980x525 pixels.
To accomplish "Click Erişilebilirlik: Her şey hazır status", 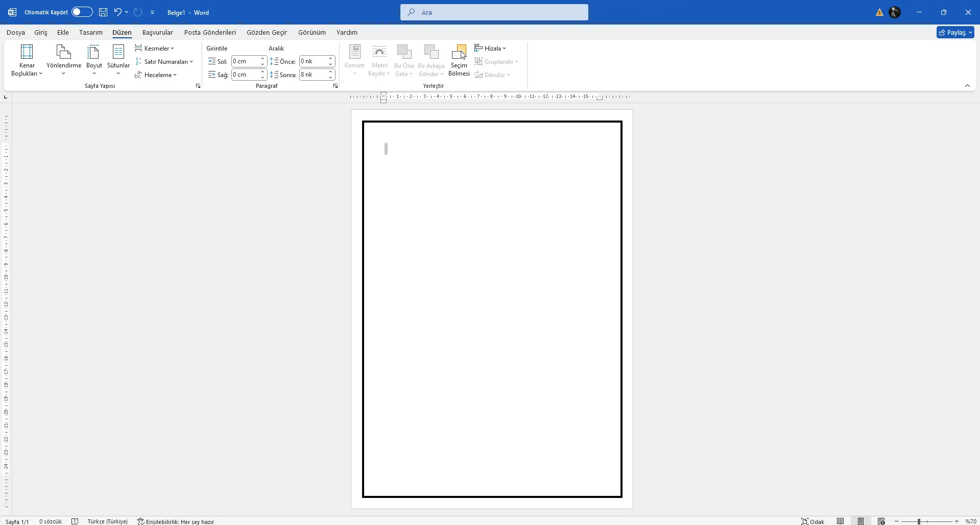I will pyautogui.click(x=176, y=521).
